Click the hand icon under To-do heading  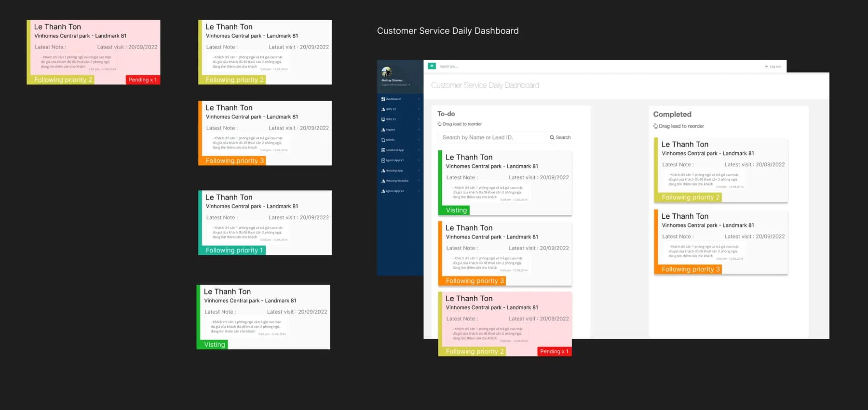(x=439, y=124)
